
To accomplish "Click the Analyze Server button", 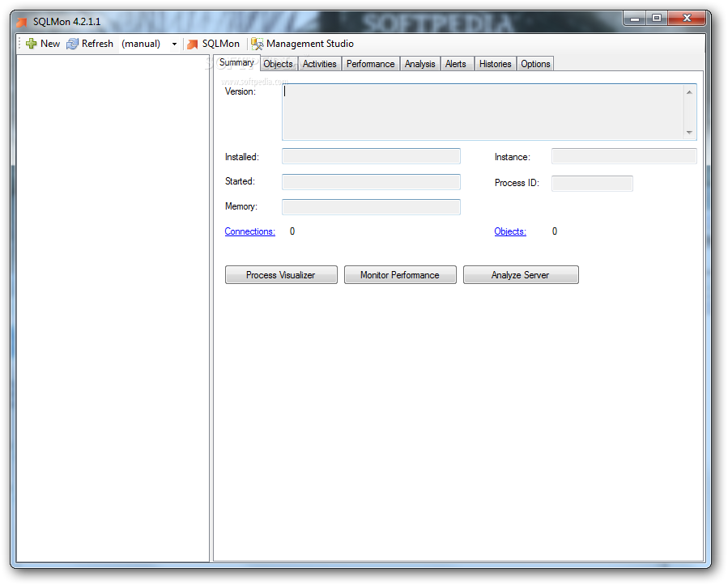I will [x=521, y=274].
